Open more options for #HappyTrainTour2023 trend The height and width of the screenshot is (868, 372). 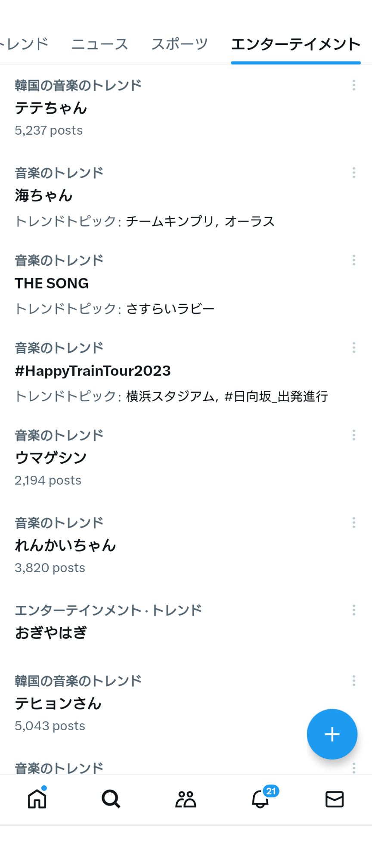click(354, 347)
